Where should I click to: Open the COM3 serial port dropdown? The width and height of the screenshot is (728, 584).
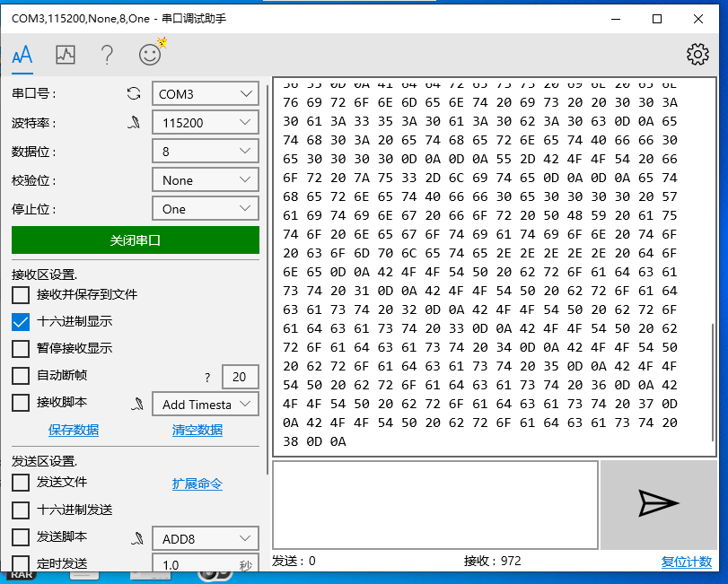tap(206, 94)
